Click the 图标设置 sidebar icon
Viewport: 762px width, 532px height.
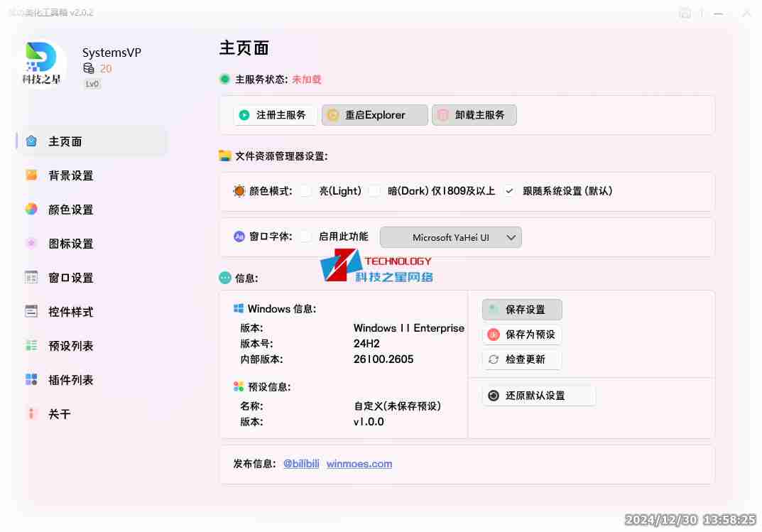point(31,243)
